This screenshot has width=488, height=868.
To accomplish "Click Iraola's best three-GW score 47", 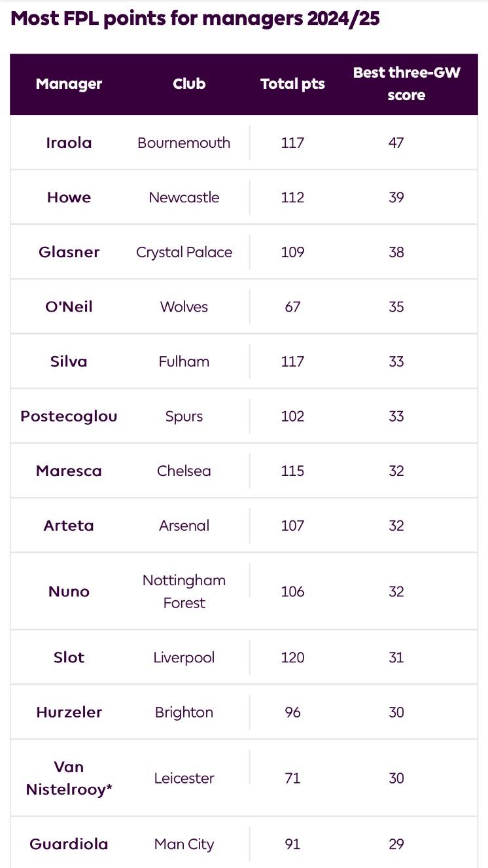I will coord(396,143).
